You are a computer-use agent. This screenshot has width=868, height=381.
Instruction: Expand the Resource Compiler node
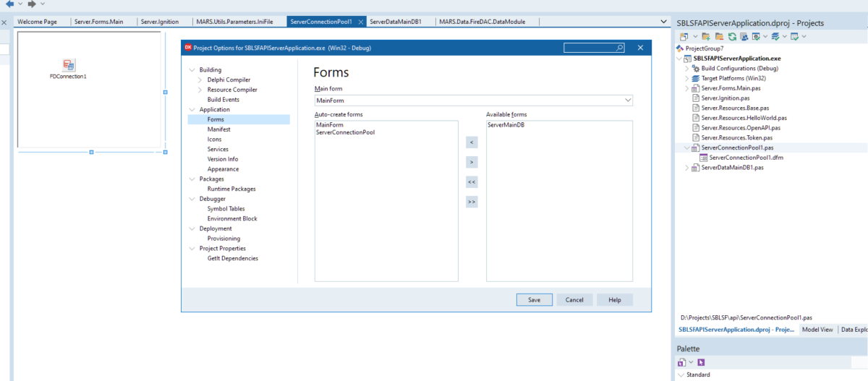pyautogui.click(x=200, y=90)
